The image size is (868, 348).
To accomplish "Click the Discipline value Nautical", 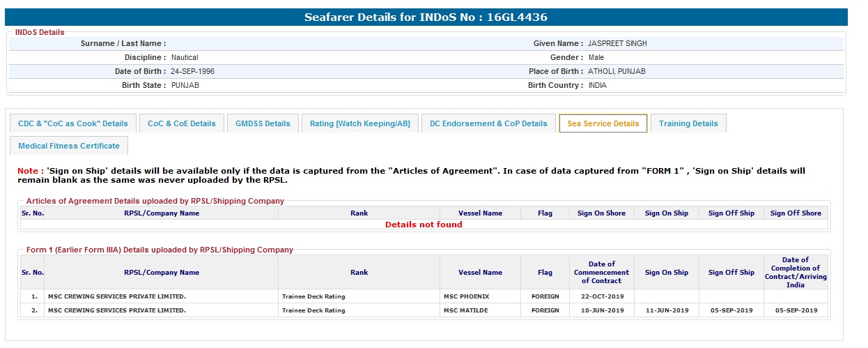I will (x=185, y=57).
